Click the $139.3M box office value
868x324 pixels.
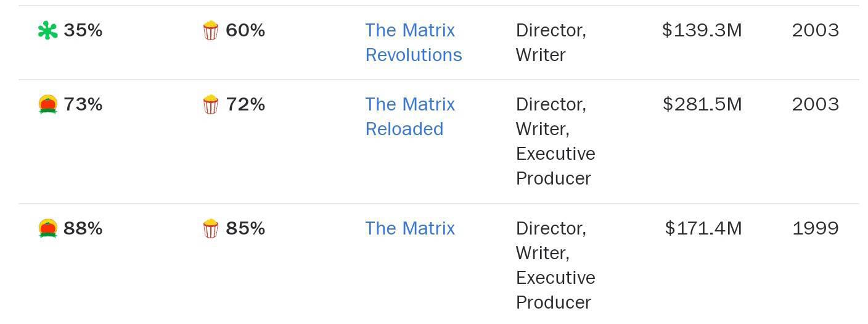[x=702, y=30]
